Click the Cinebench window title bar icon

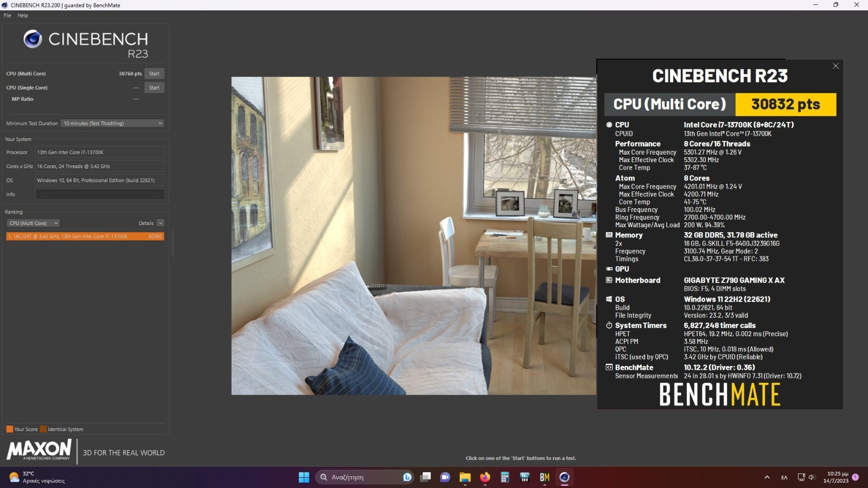(5, 5)
